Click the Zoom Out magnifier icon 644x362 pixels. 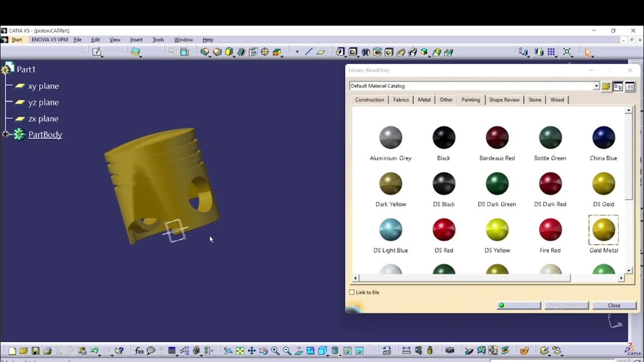tap(287, 351)
